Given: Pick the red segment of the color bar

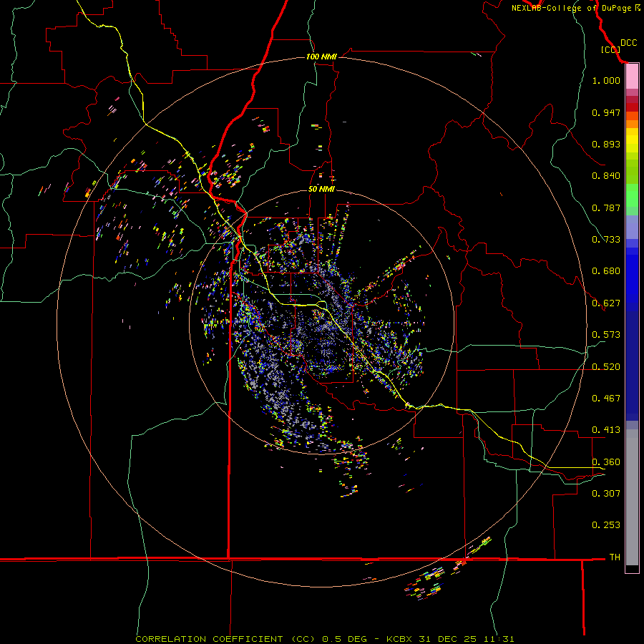Looking at the screenshot, I should point(632,107).
